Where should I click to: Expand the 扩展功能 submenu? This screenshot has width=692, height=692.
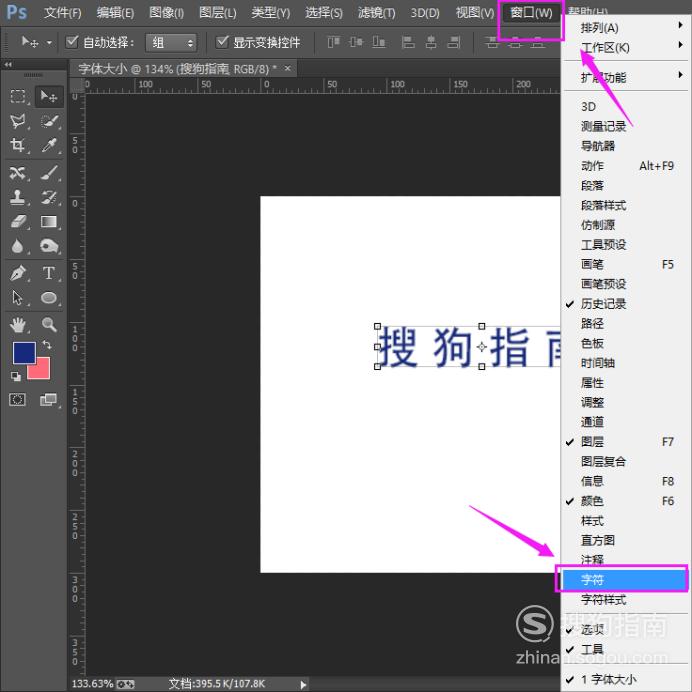click(x=626, y=77)
